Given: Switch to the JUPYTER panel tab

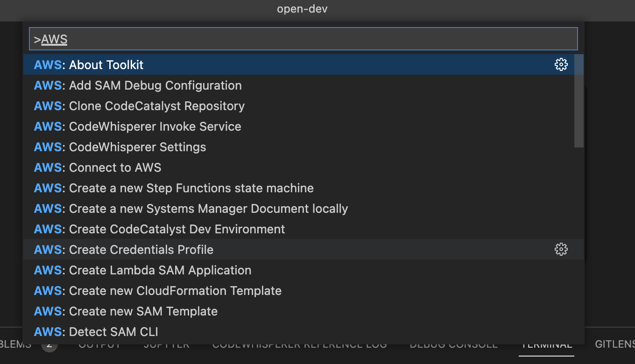Looking at the screenshot, I should 166,344.
